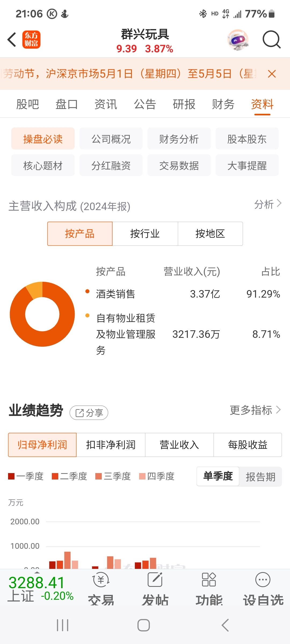Dismiss the holiday notice banner
290x644 pixels.
click(272, 74)
